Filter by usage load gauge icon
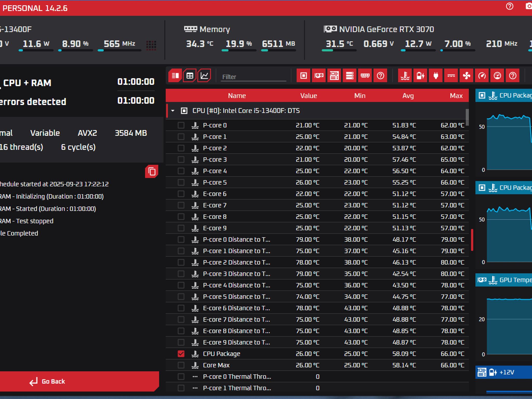The width and height of the screenshot is (532, 399). [x=497, y=76]
